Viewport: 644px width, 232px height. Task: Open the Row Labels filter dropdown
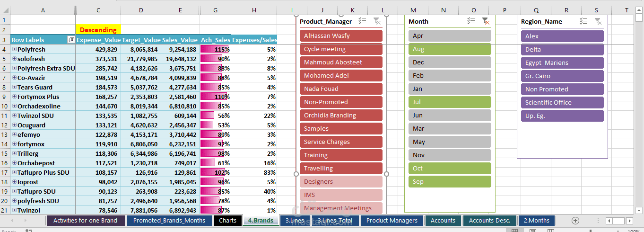71,40
